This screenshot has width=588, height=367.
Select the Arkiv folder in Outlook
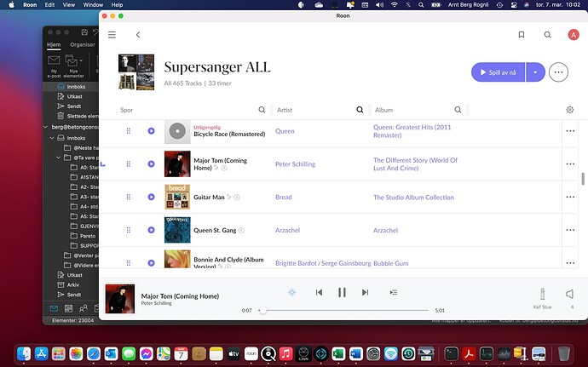[x=69, y=284]
